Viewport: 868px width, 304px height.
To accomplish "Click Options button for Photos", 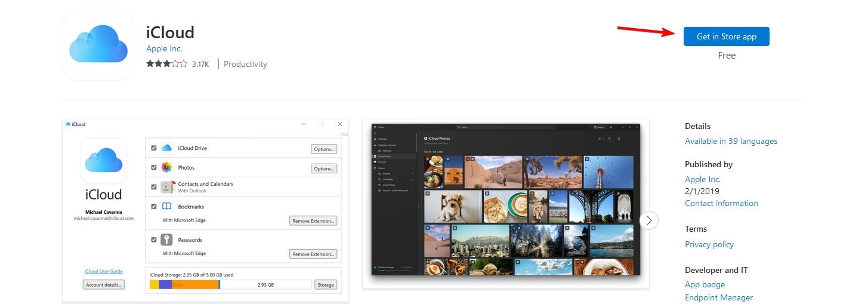I will tap(324, 168).
